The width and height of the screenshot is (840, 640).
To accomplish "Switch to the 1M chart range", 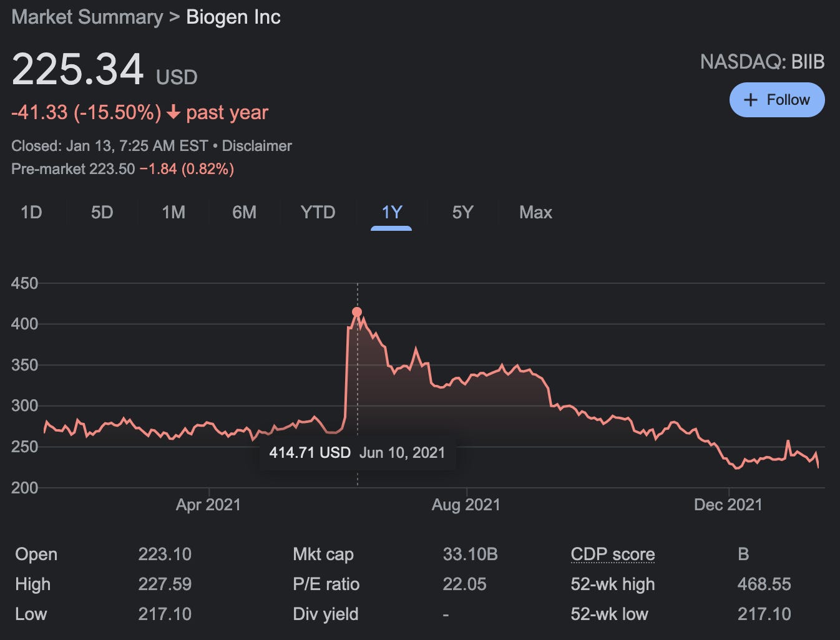I will [173, 213].
